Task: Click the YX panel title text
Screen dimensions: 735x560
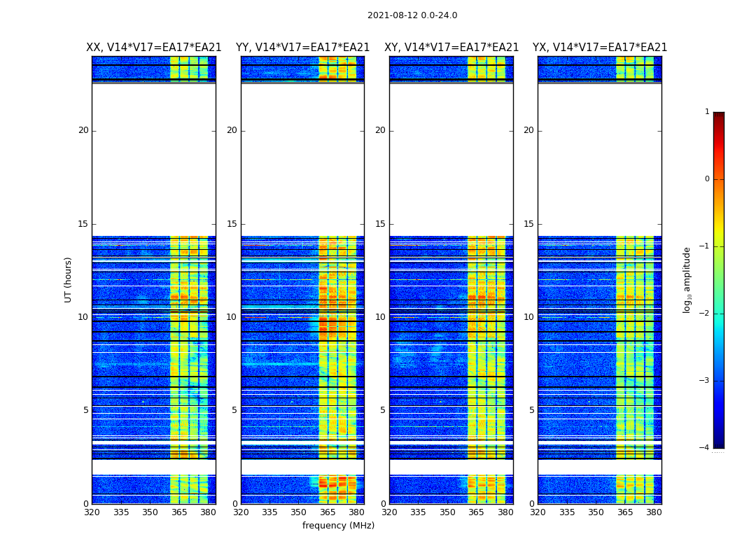Action: tap(600, 48)
